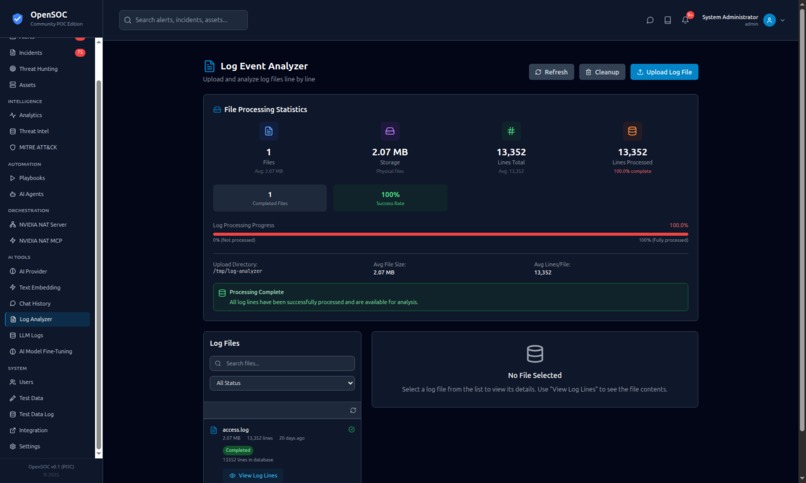Open LLM Logs page
Image resolution: width=806 pixels, height=483 pixels.
[47, 335]
